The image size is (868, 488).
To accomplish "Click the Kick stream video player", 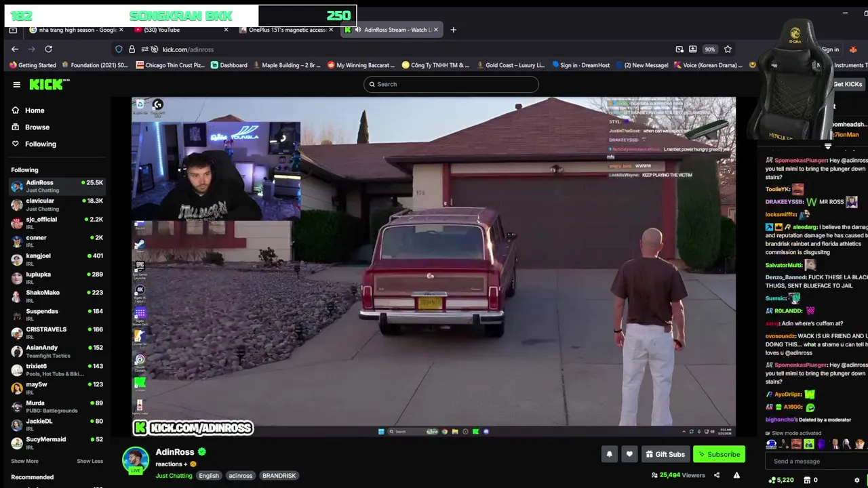I will tap(433, 267).
